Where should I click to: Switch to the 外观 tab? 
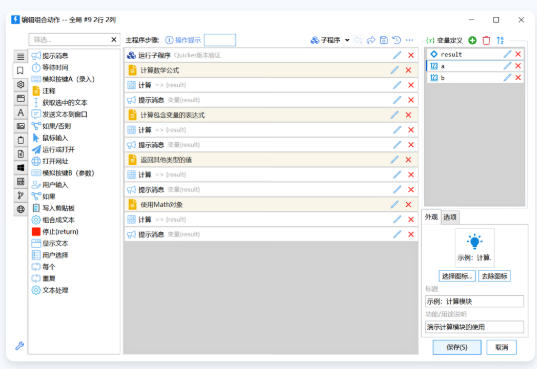pyautogui.click(x=431, y=217)
